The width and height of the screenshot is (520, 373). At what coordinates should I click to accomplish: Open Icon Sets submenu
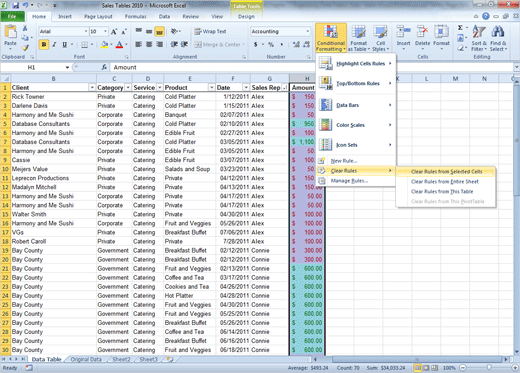355,145
